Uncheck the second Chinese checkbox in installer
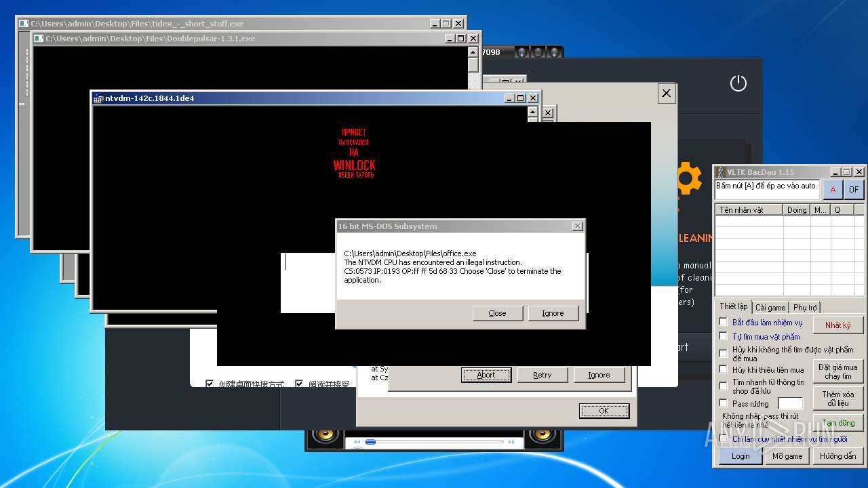The height and width of the screenshot is (488, 868). (x=299, y=384)
